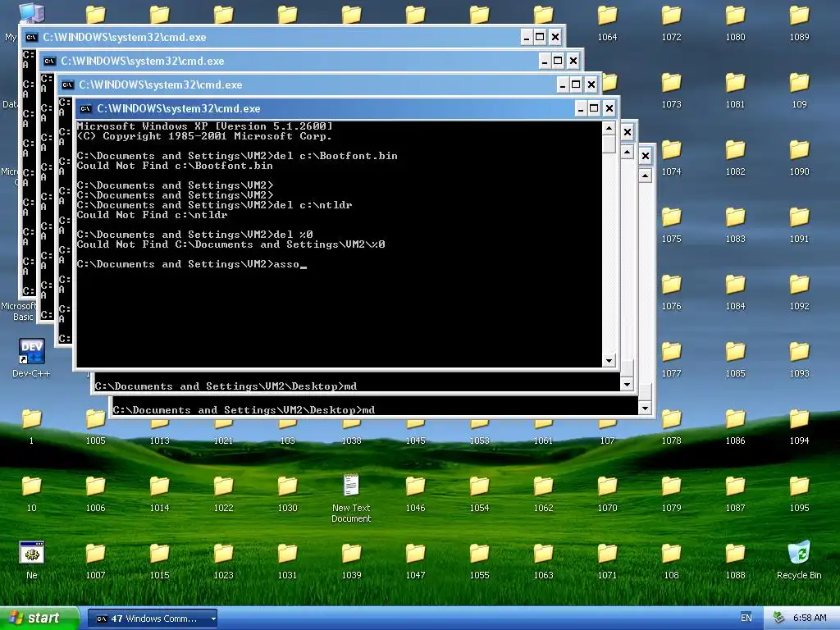This screenshot has width=840, height=630.
Task: Close the front cmd.exe window
Action: point(609,109)
